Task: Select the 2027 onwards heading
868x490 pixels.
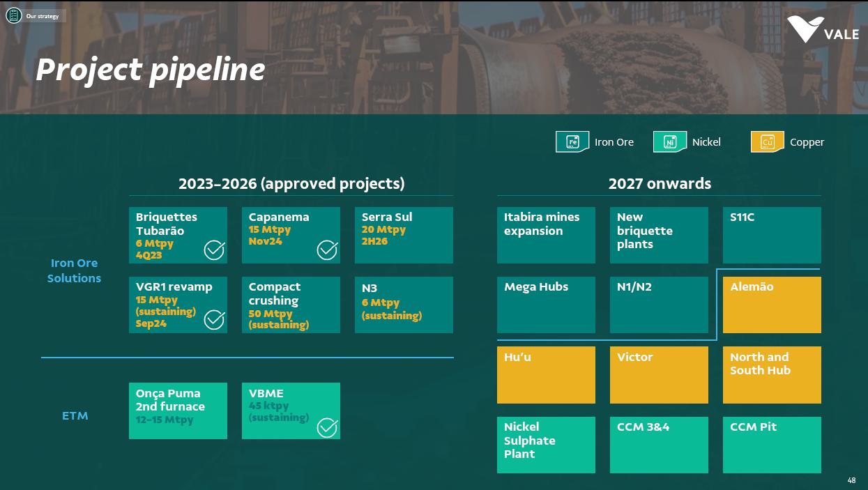Action: [x=660, y=184]
